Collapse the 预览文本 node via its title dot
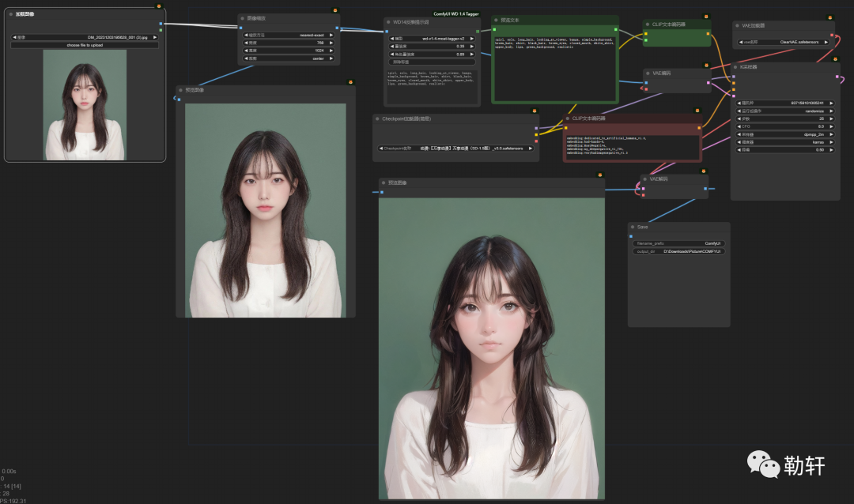The height and width of the screenshot is (504, 854). point(496,20)
